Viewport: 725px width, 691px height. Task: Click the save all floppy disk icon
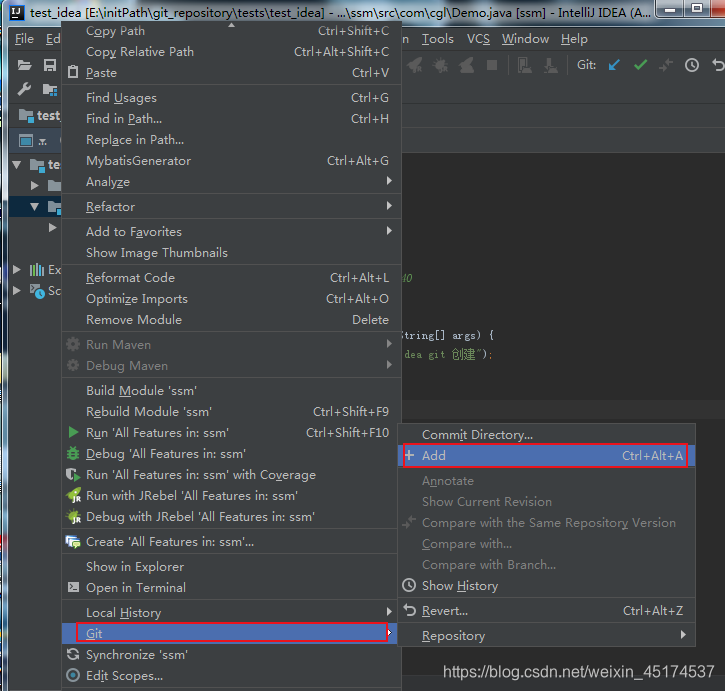pos(49,65)
